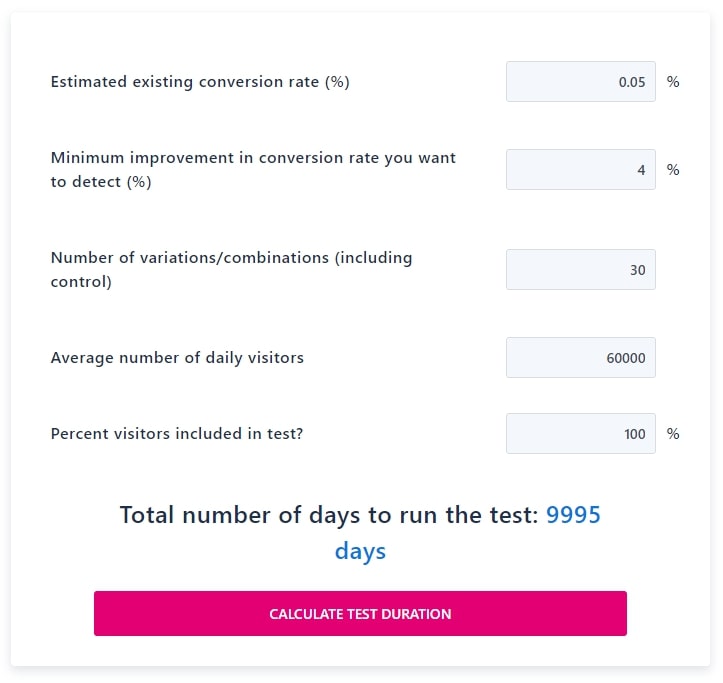The height and width of the screenshot is (683, 723).
Task: Click the blue 'days' result text
Action: (x=360, y=552)
